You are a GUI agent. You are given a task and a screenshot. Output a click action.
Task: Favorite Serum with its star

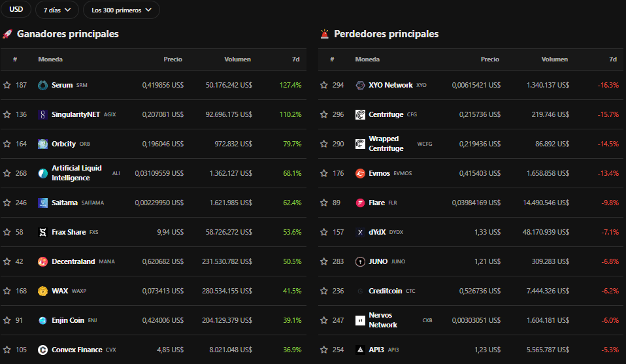7,85
